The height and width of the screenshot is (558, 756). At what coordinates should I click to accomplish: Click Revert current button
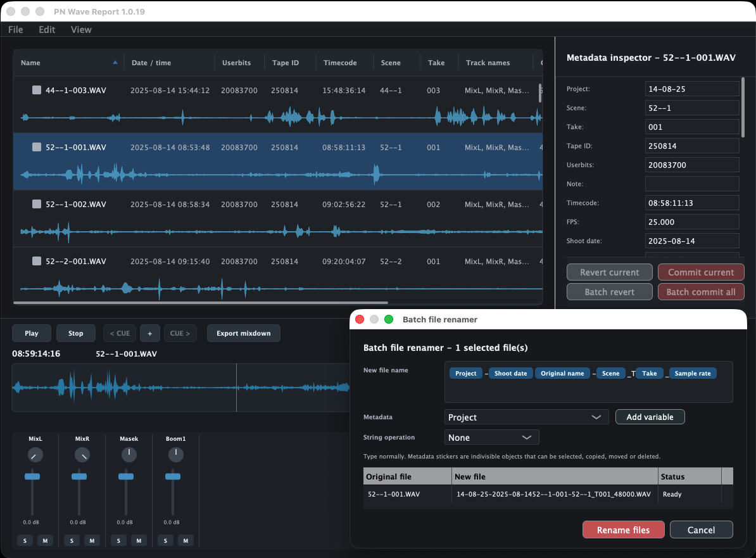610,272
